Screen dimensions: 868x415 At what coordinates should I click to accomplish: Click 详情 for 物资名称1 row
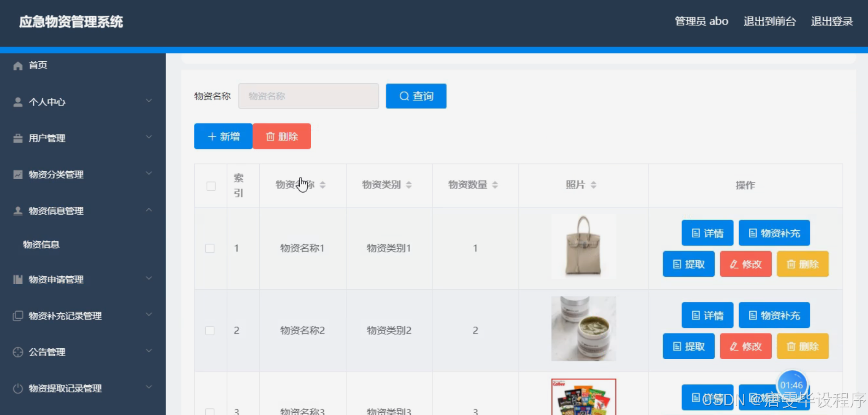tap(708, 233)
